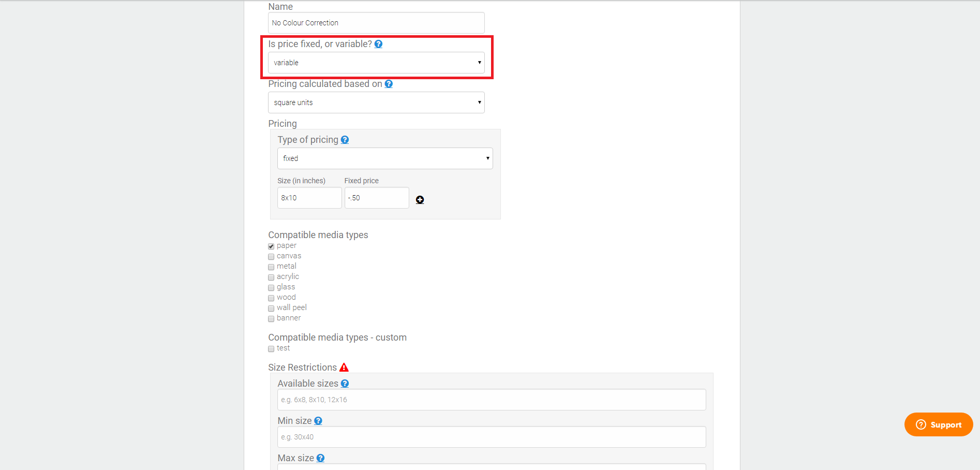Open the orange Support button

(x=939, y=424)
